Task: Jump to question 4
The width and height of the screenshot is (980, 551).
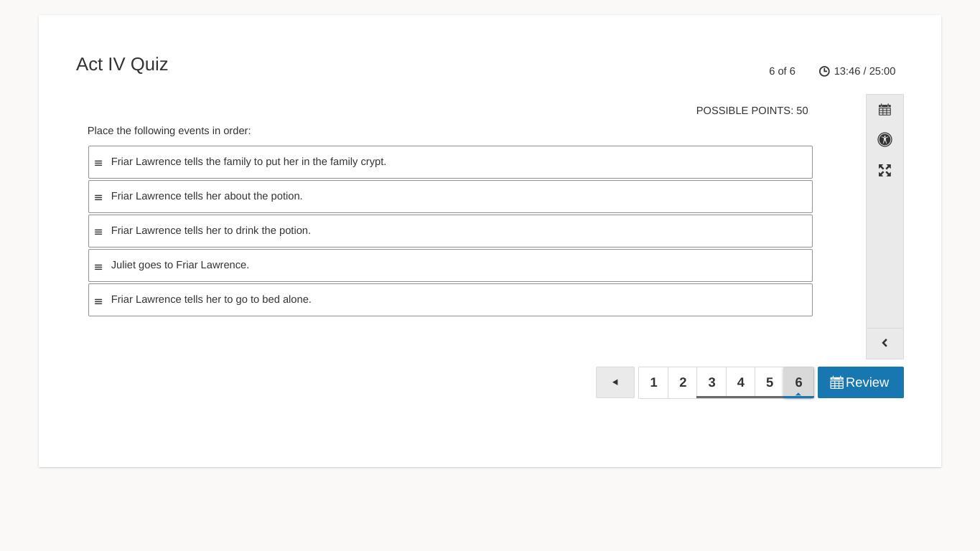Action: click(x=740, y=382)
